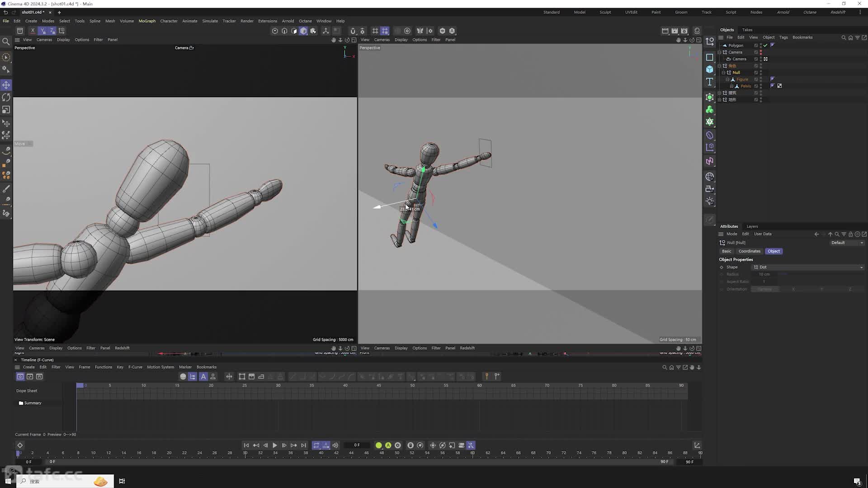Click the current frame field 0 F
The width and height of the screenshot is (868, 488).
[357, 446]
